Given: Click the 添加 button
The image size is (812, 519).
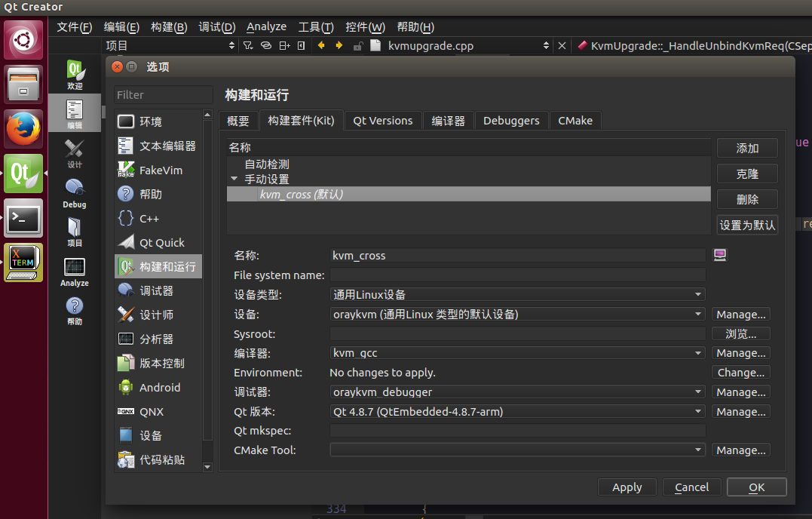Looking at the screenshot, I should click(x=747, y=148).
